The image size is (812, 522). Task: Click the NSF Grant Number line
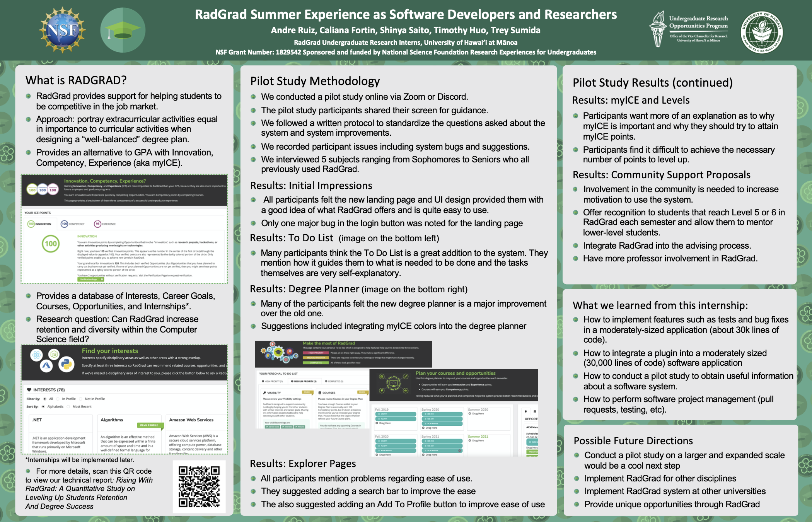[x=406, y=52]
